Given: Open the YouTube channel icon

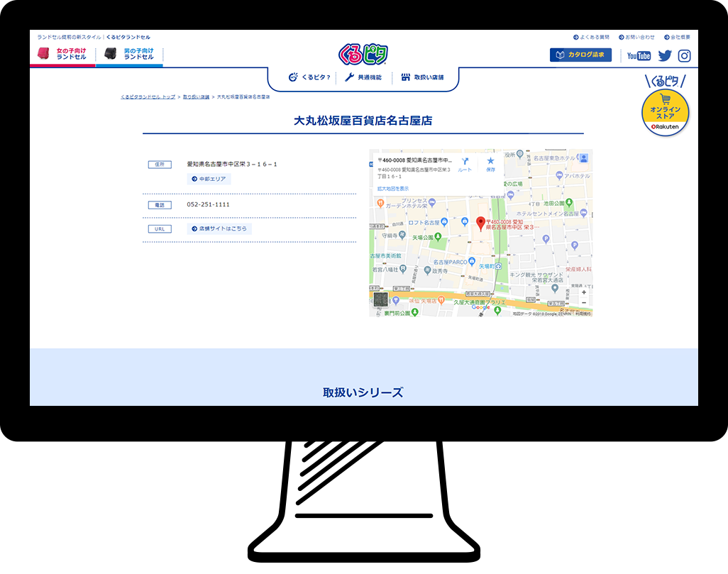Looking at the screenshot, I should tap(639, 56).
